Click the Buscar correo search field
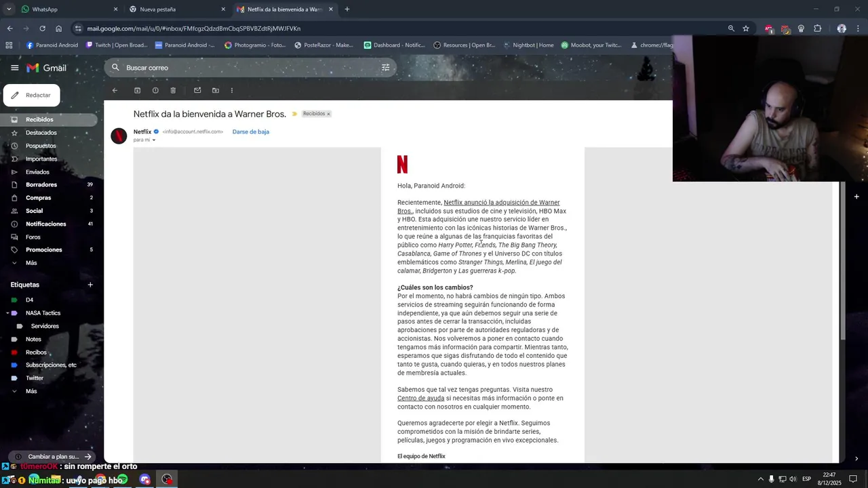This screenshot has height=488, width=868. tap(250, 68)
